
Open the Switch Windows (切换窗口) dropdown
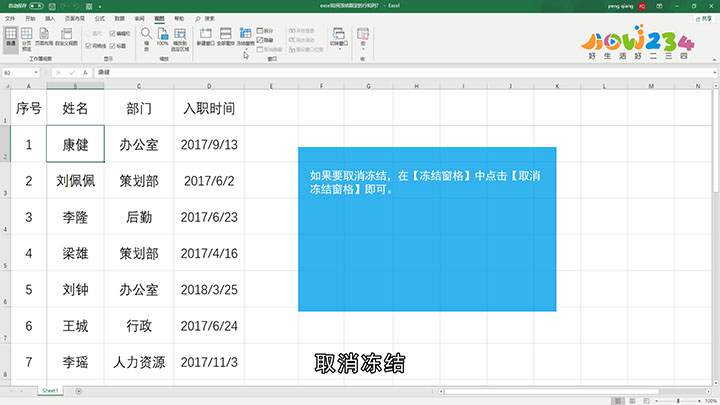[339, 38]
